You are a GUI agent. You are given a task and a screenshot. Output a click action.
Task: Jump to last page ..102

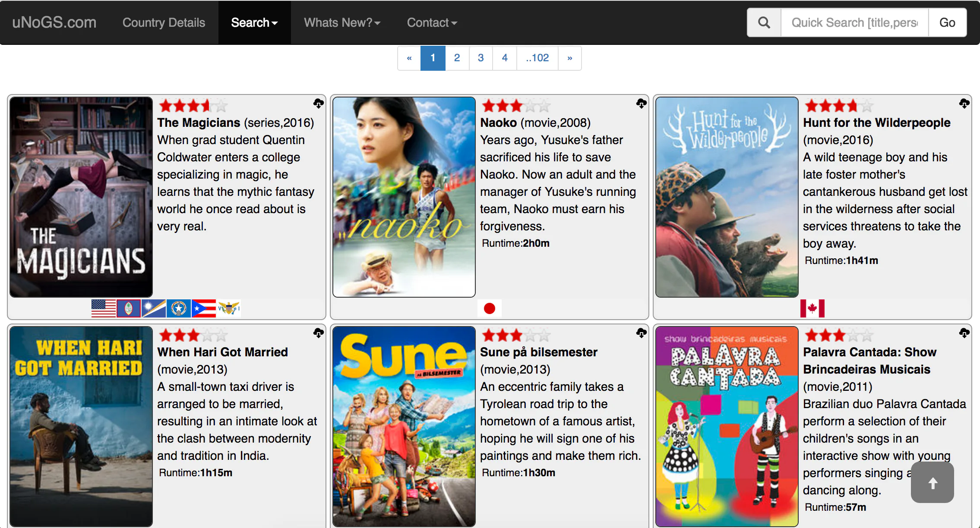(537, 58)
